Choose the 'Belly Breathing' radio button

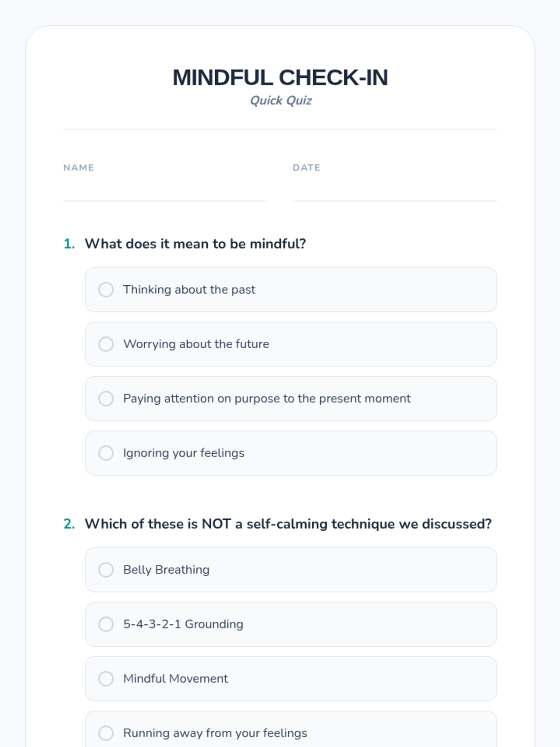click(106, 570)
